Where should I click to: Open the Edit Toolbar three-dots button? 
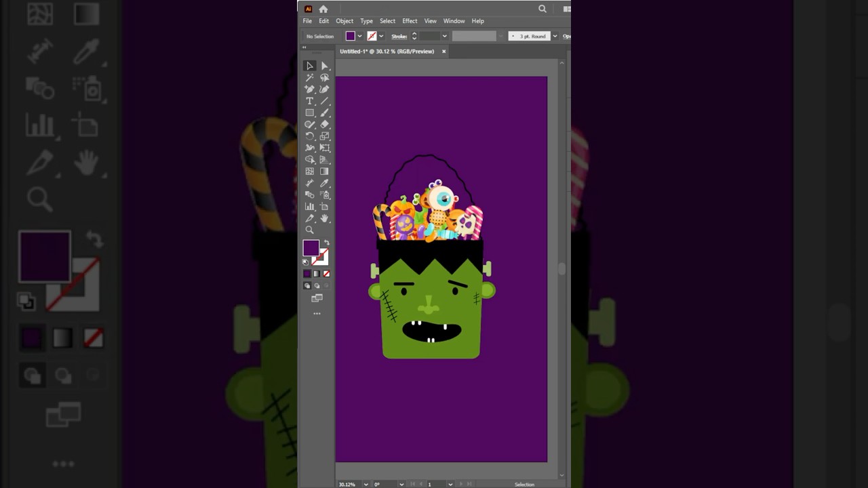[317, 314]
